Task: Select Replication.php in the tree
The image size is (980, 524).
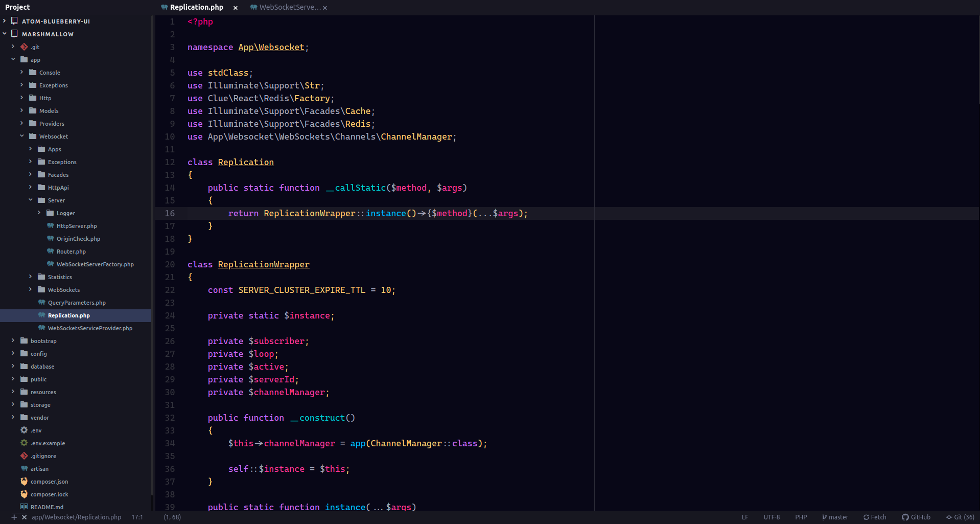Action: pos(76,315)
